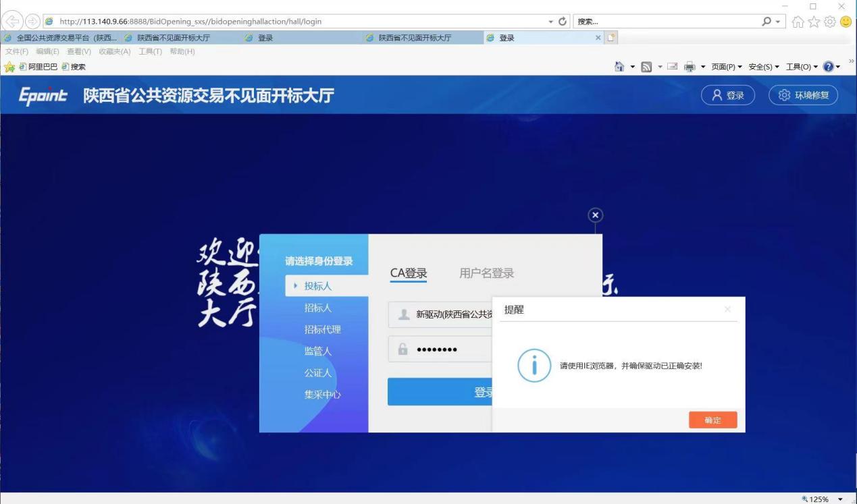
Task: Switch to the 用户名登录 tab
Action: tap(486, 273)
